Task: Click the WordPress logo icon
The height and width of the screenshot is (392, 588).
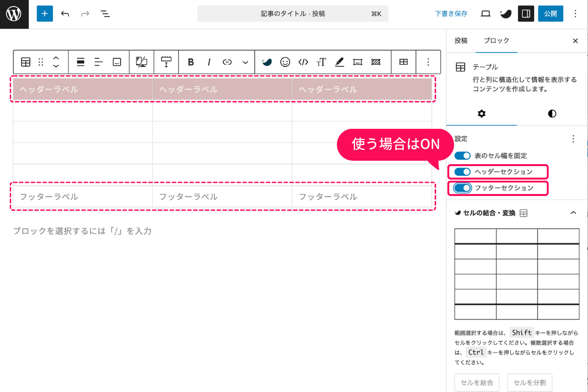Action: click(14, 14)
